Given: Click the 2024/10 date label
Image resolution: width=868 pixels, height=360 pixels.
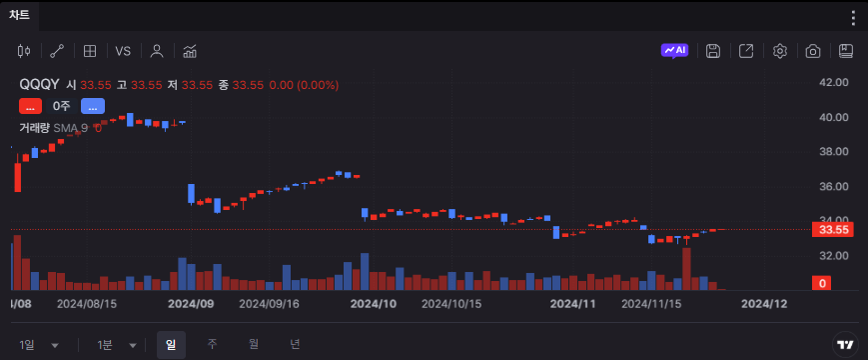Looking at the screenshot, I should tap(374, 304).
